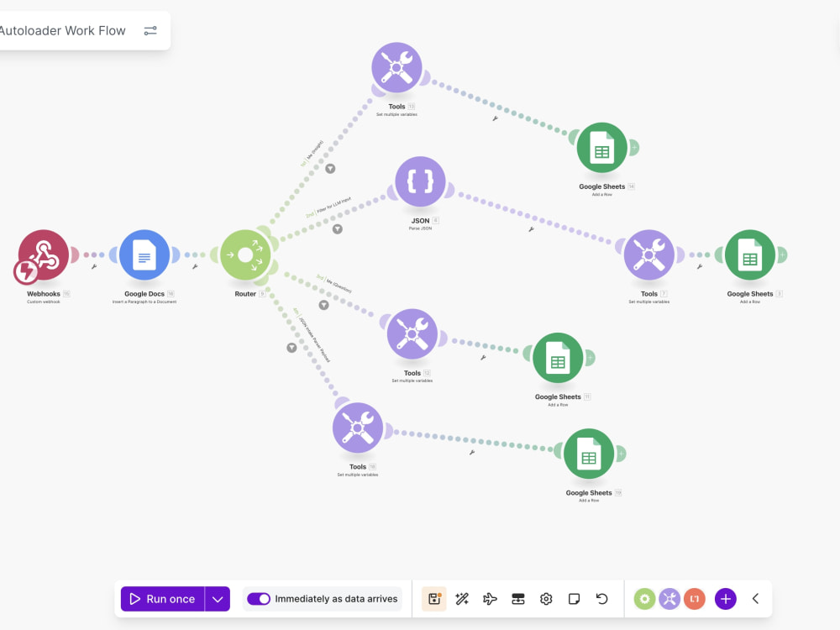This screenshot has height=630, width=840.
Task: Open Google Sheets module numbered 14
Action: pos(602,147)
